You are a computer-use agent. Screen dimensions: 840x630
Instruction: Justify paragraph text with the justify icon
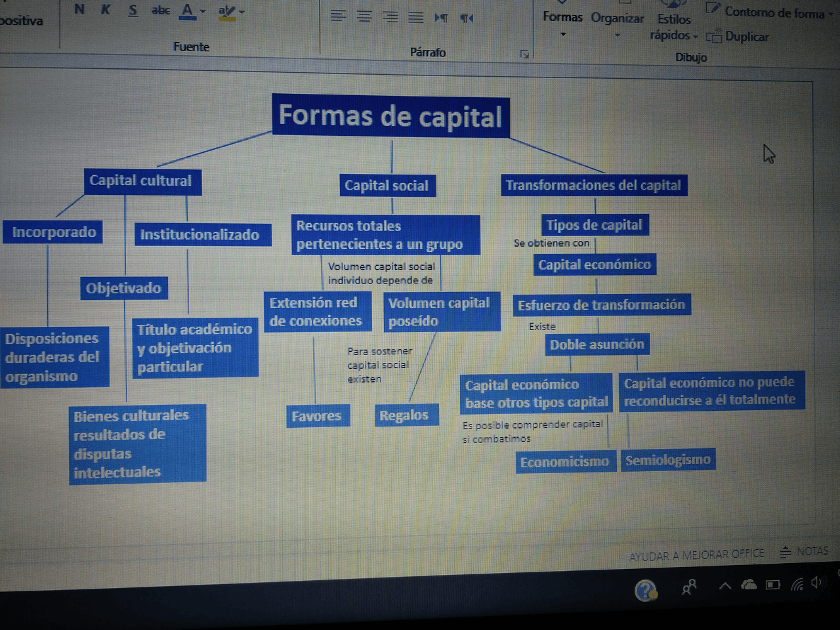416,16
